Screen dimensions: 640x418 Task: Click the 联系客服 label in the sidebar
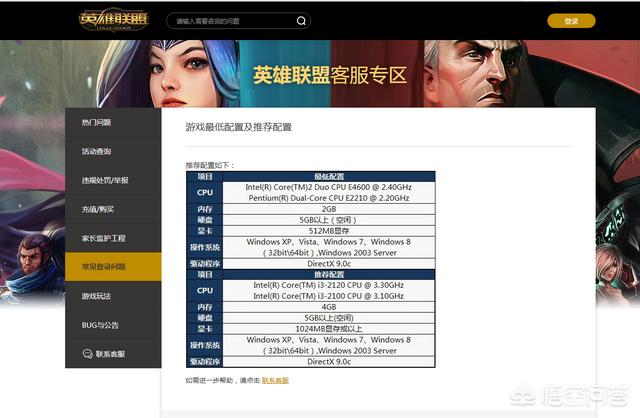[x=110, y=354]
